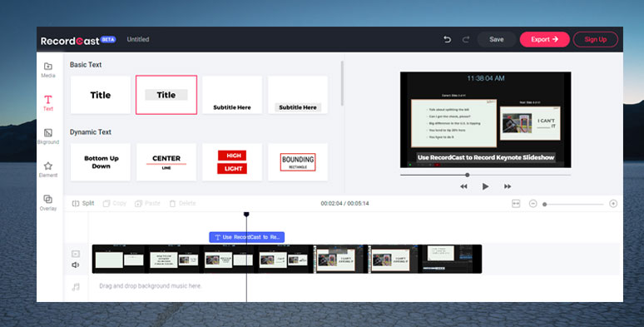
Task: Play the video preview
Action: [x=485, y=186]
